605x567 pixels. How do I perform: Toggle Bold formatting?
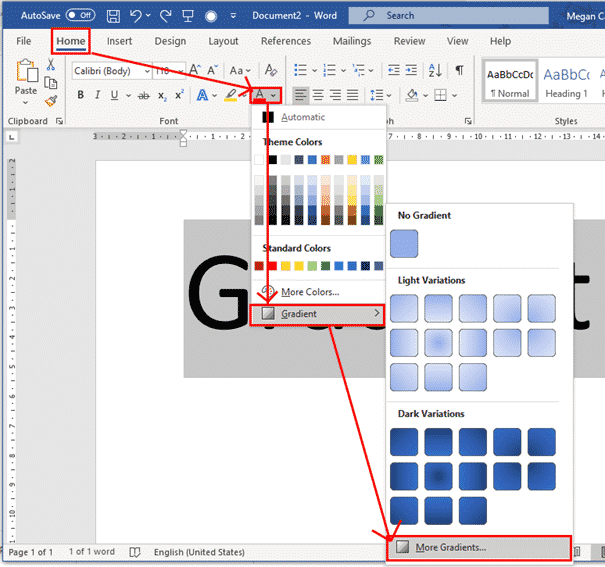pos(81,95)
